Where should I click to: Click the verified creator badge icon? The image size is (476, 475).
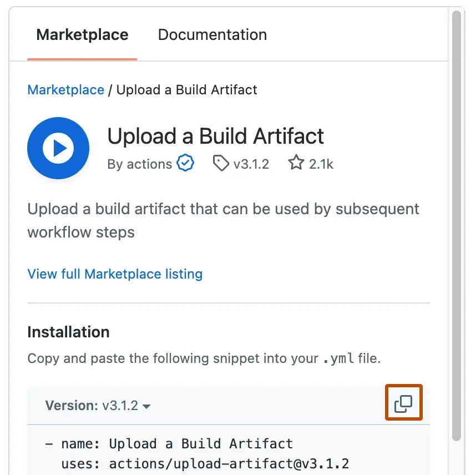pos(185,164)
